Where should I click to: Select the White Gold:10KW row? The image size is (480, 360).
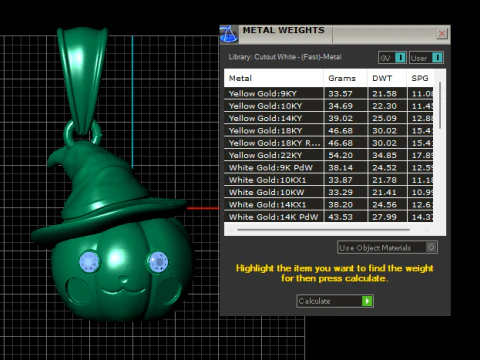[329, 192]
